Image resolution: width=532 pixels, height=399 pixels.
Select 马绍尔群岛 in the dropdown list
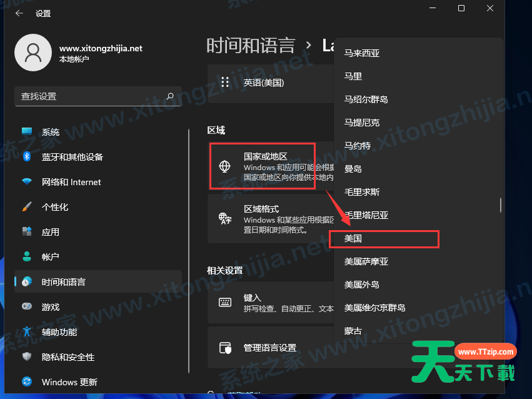tap(418, 99)
